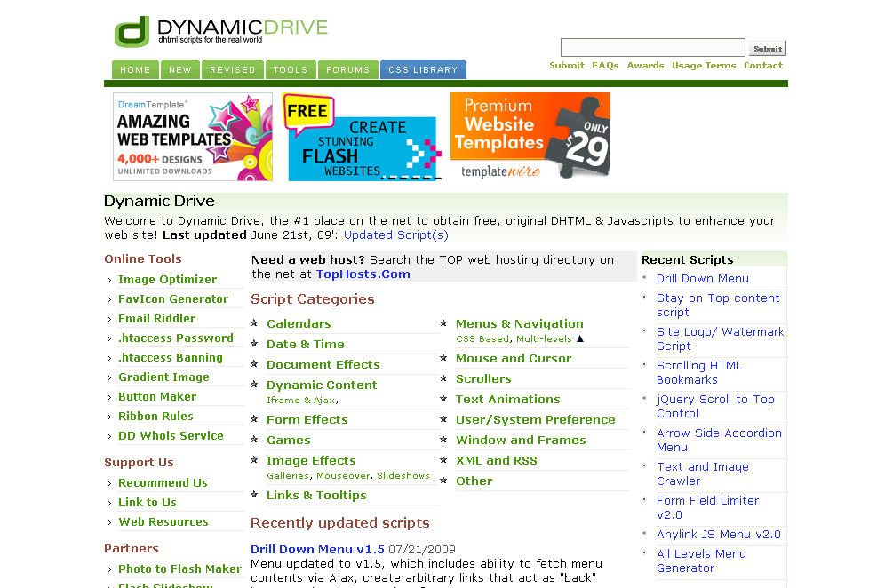Go to the FORUMS tab
This screenshot has height=588, width=893.
347,70
